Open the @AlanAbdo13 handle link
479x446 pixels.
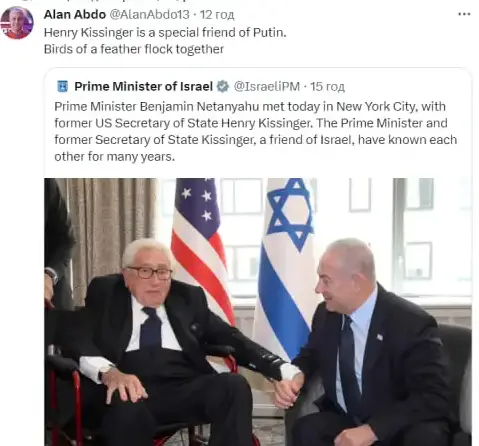(149, 14)
